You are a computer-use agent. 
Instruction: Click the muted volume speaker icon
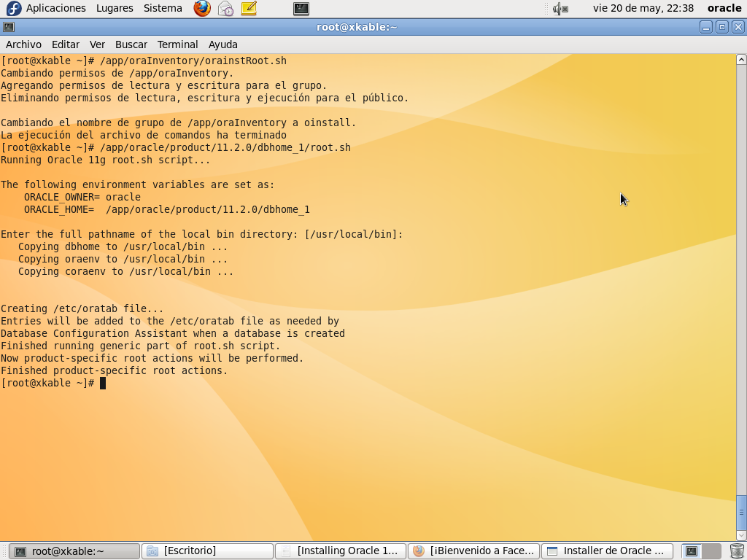point(560,8)
